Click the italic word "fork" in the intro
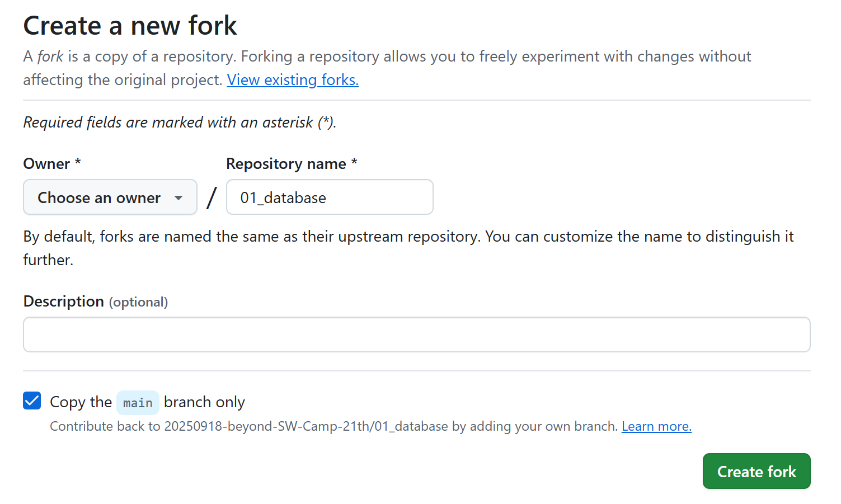The width and height of the screenshot is (841, 504). point(50,56)
